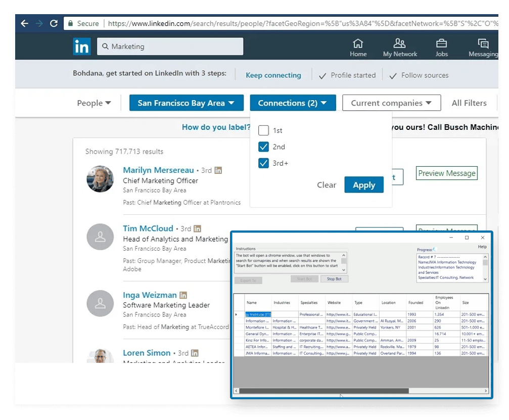Image resolution: width=509 pixels, height=420 pixels.
Task: Uncheck the 2nd connections checkbox
Action: [263, 147]
